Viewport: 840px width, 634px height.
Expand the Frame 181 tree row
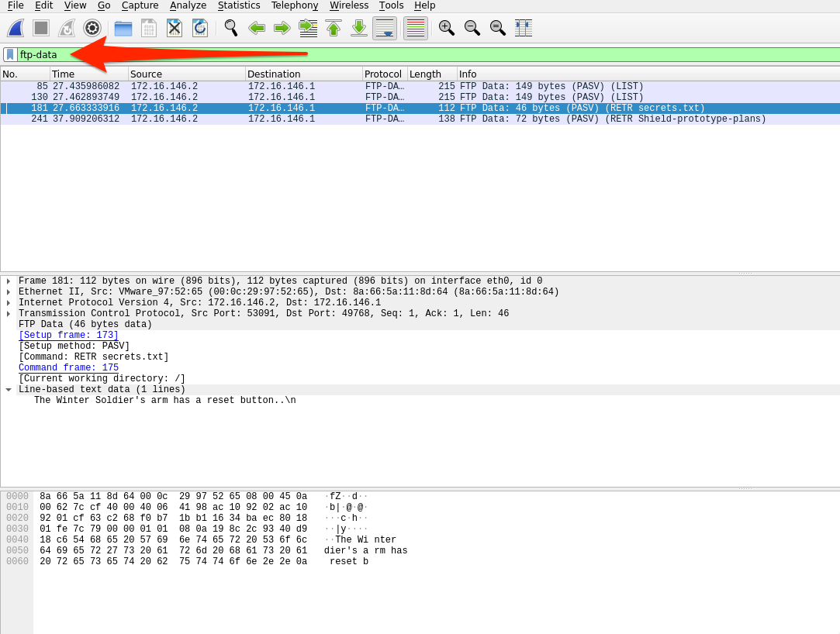coord(9,281)
